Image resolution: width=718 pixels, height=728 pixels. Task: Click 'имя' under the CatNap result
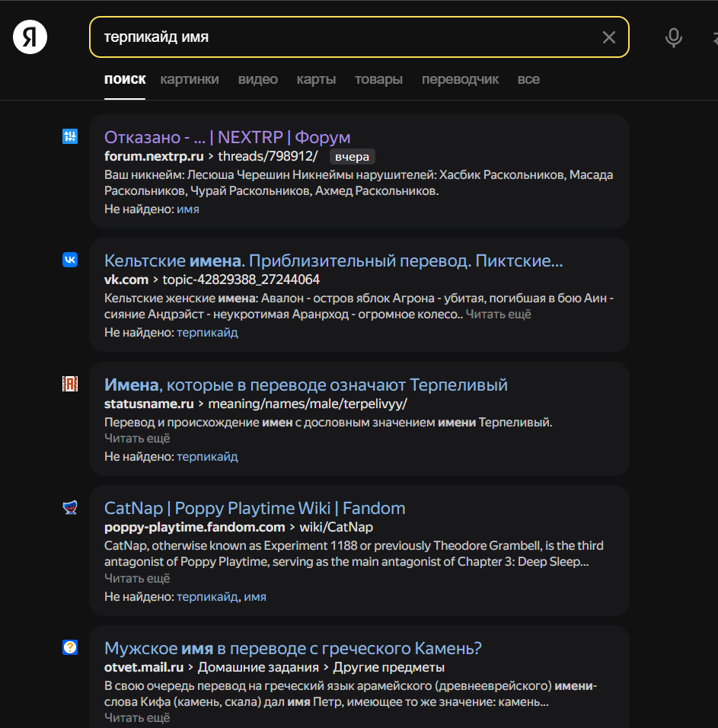point(255,596)
